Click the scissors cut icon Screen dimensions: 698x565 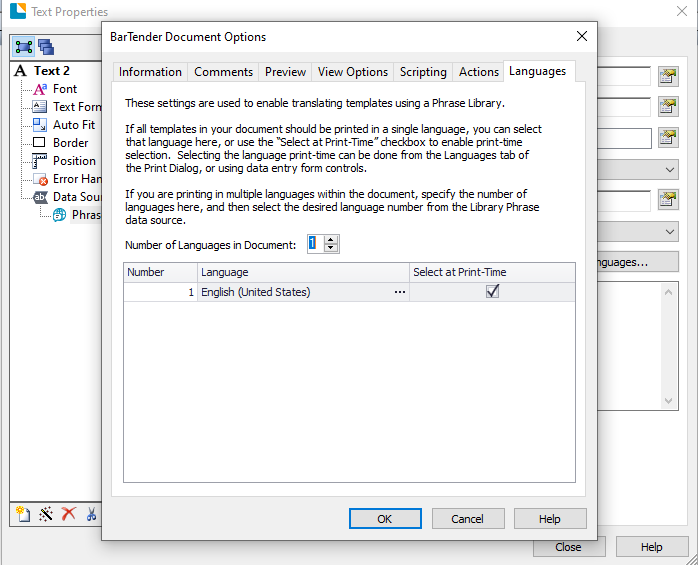click(x=91, y=514)
